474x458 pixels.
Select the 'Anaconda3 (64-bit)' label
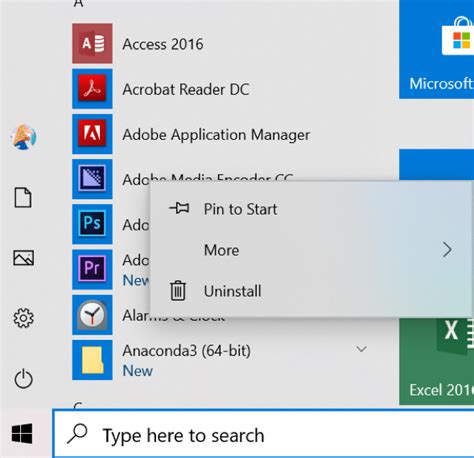tap(186, 351)
